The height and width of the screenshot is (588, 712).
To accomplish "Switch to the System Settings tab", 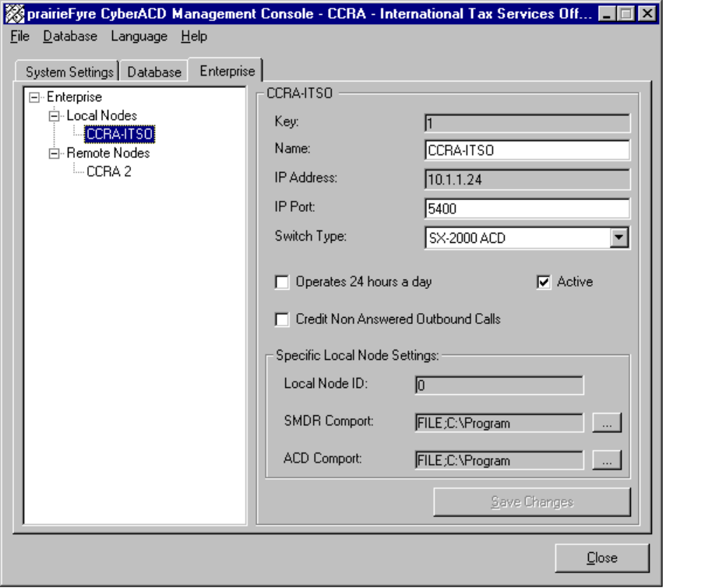I will [x=68, y=72].
